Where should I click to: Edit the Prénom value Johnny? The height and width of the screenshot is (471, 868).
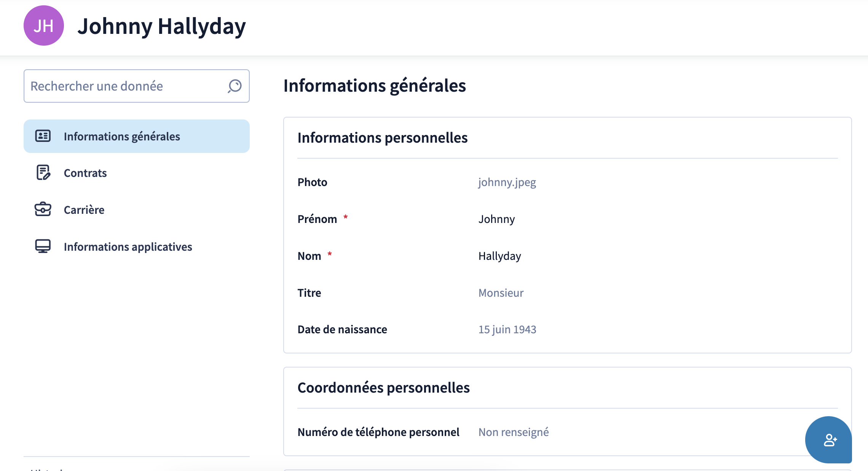click(496, 219)
